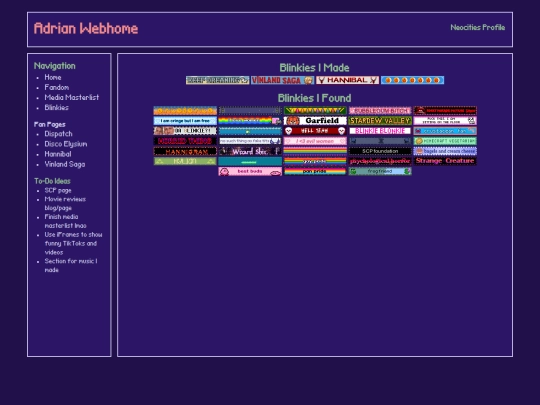Viewport: 540px width, 405px height.
Task: Open the Hannibal fan page link
Action: tap(58, 154)
